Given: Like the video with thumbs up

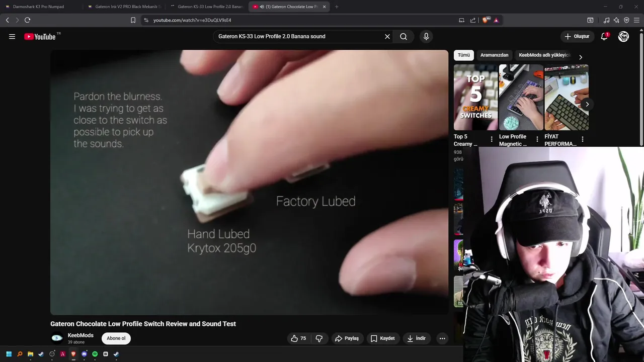Looking at the screenshot, I should 298,338.
